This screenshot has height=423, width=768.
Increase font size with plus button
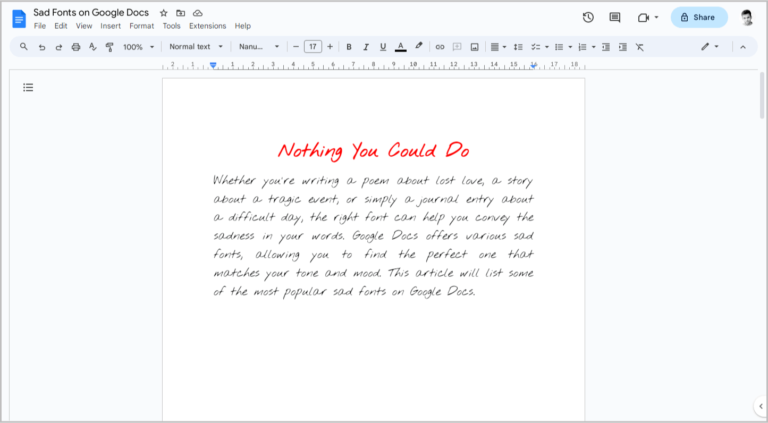pyautogui.click(x=330, y=47)
